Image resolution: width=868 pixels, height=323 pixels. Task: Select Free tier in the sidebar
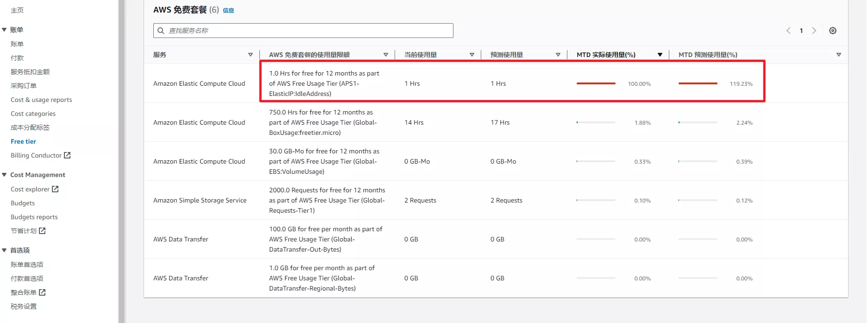click(23, 141)
